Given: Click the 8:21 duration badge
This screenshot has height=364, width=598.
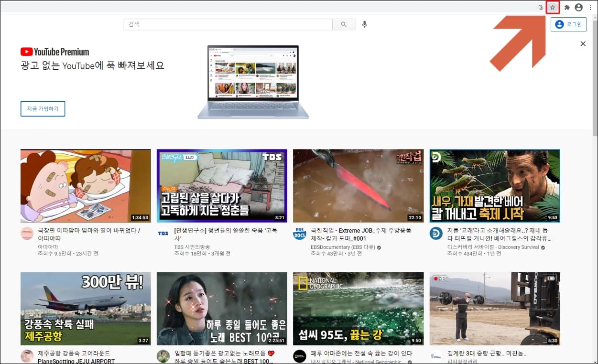Looking at the screenshot, I should coord(280,218).
